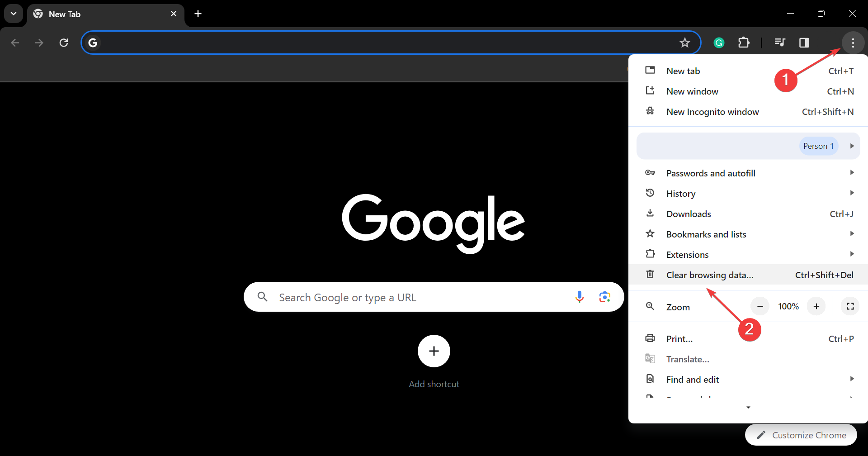
Task: Expand the Person 1 profile submenu arrow
Action: (x=852, y=146)
